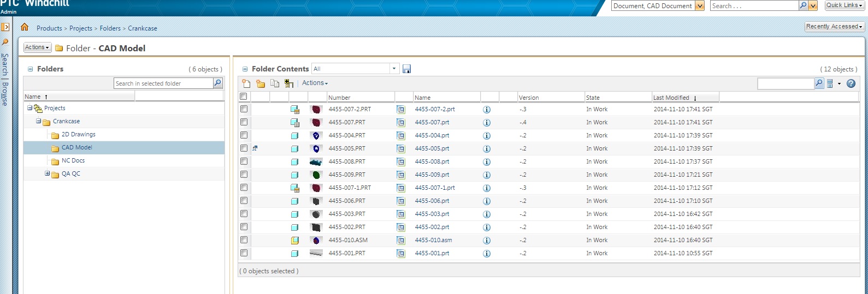Open the 4455-008.PRT thumbnail preview

[316, 161]
